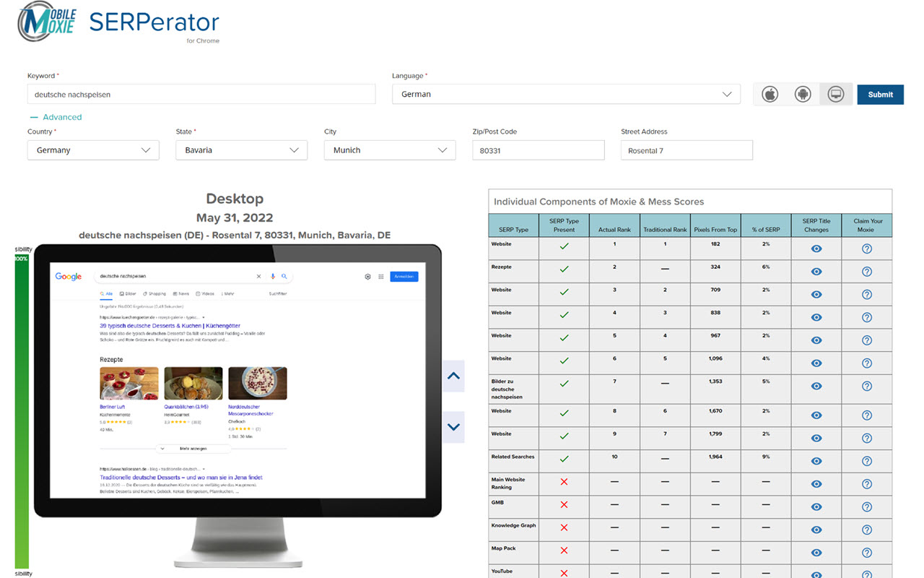
Task: Open Claim Your Moxie help for Related Searches
Action: point(867,461)
